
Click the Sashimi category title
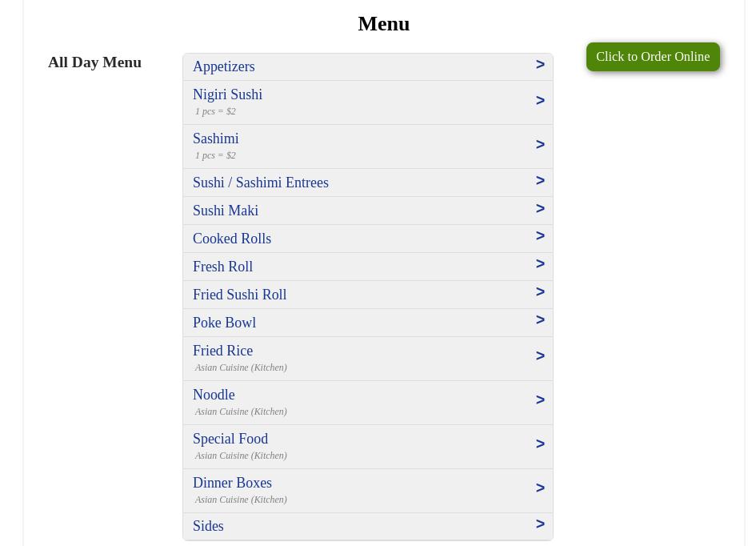click(x=215, y=139)
